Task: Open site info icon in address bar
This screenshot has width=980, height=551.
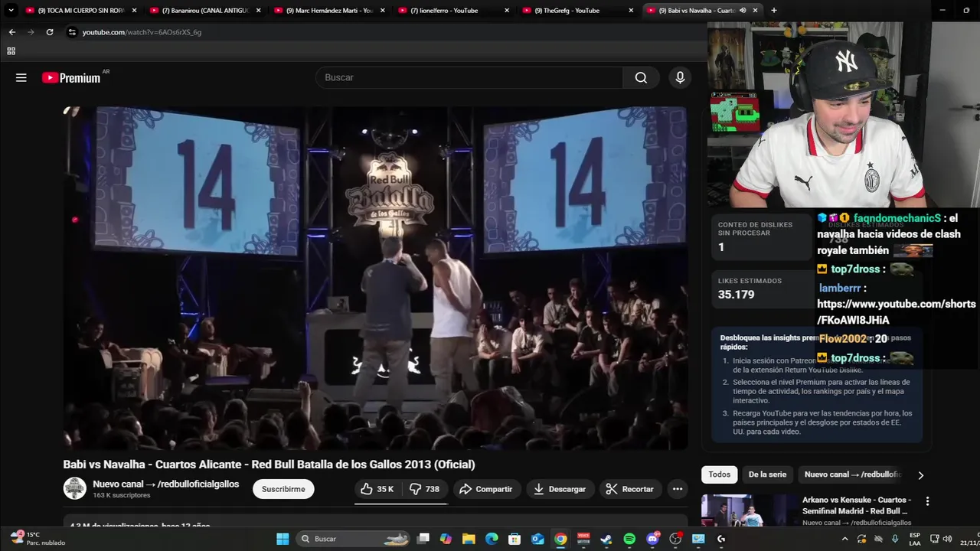Action: [x=71, y=32]
